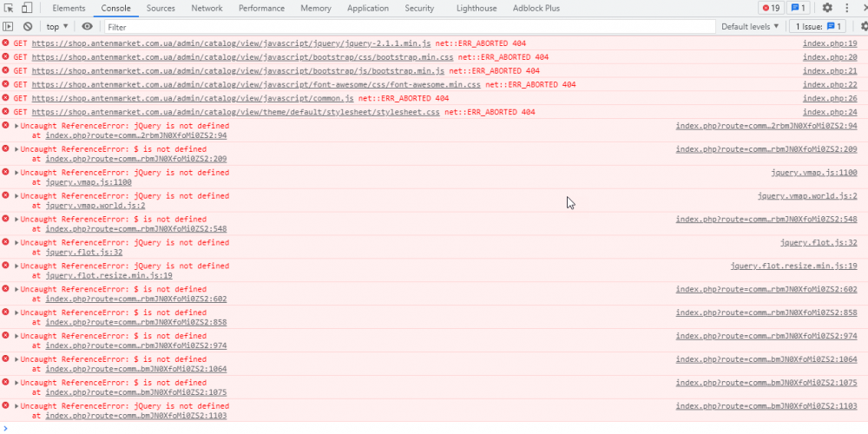Open the bootstrap.min.js failed URL

click(238, 71)
